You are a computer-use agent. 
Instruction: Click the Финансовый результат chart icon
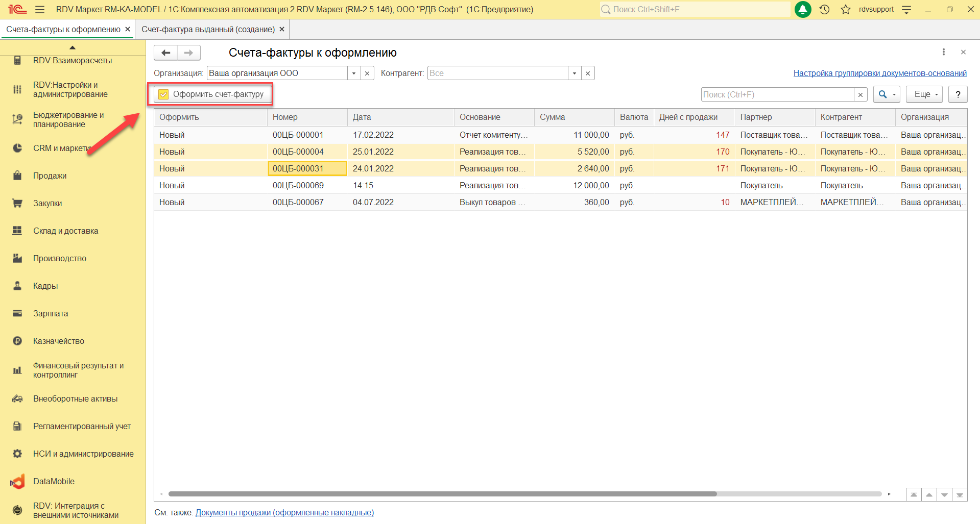click(x=17, y=370)
